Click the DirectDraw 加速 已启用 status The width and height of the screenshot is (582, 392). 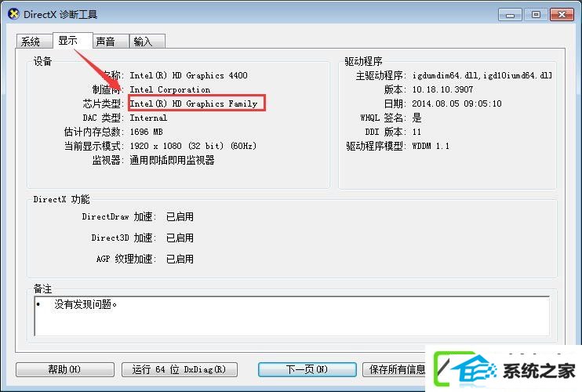[x=180, y=216]
